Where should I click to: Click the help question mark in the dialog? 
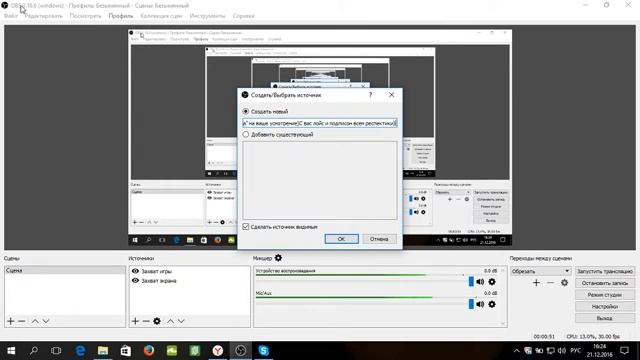tap(371, 95)
